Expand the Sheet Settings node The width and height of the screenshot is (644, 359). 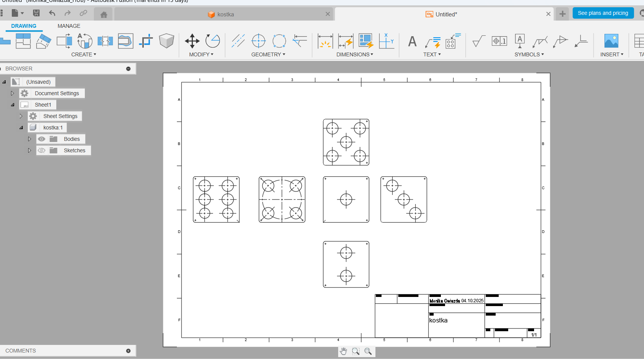pyautogui.click(x=21, y=116)
